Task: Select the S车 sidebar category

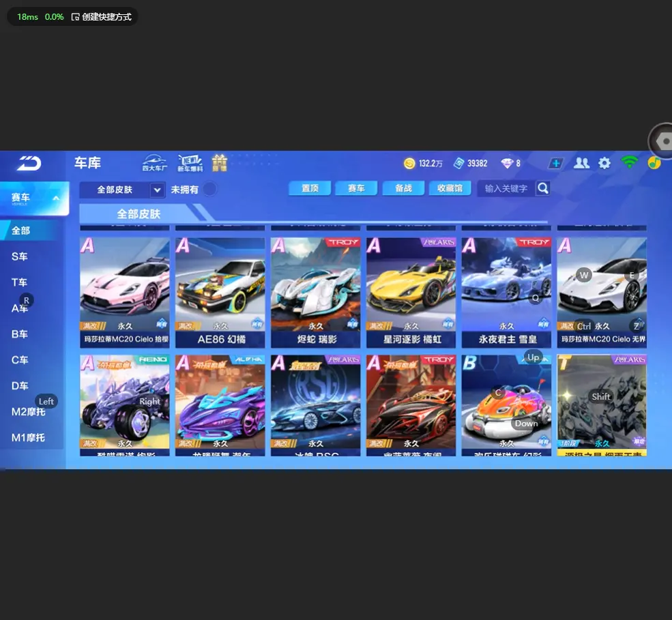Action: pos(20,256)
